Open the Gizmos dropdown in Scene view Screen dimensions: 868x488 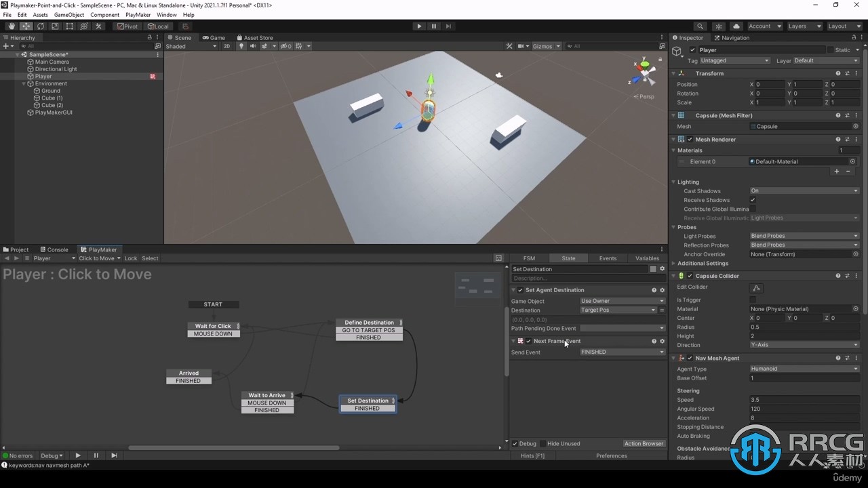(x=547, y=46)
